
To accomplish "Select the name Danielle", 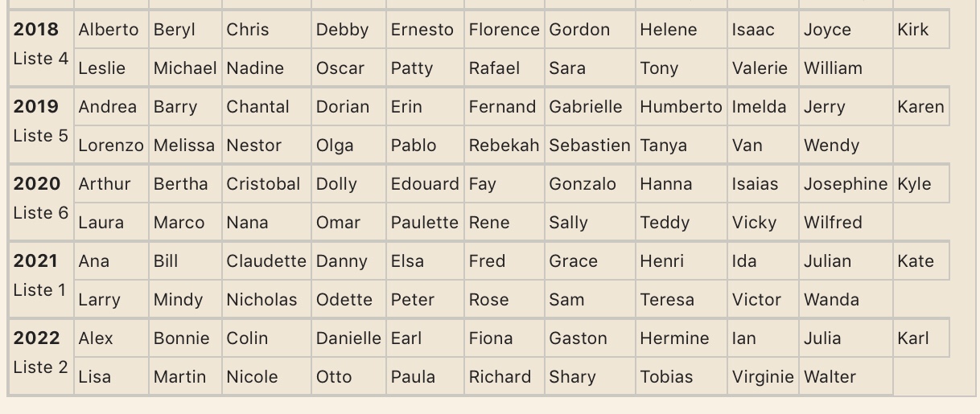I will (348, 338).
